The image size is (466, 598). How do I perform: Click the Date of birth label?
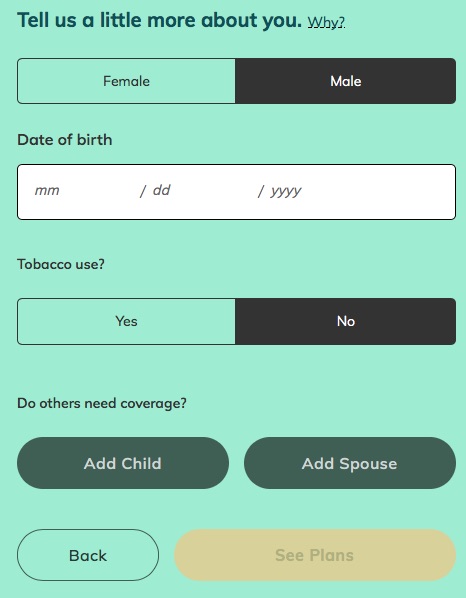tap(65, 140)
